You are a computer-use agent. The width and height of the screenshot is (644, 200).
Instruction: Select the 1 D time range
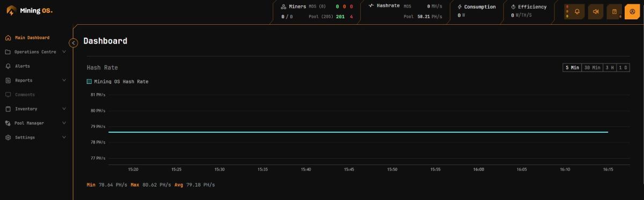click(623, 67)
